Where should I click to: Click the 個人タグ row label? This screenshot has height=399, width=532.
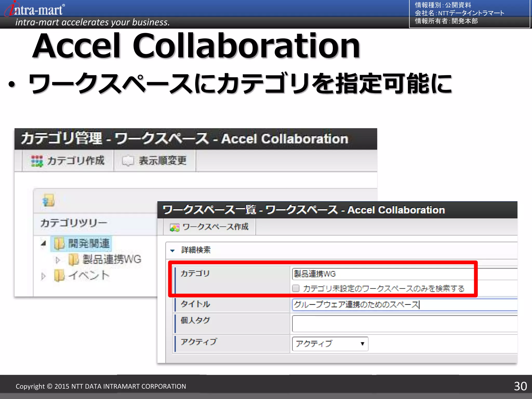click(195, 320)
